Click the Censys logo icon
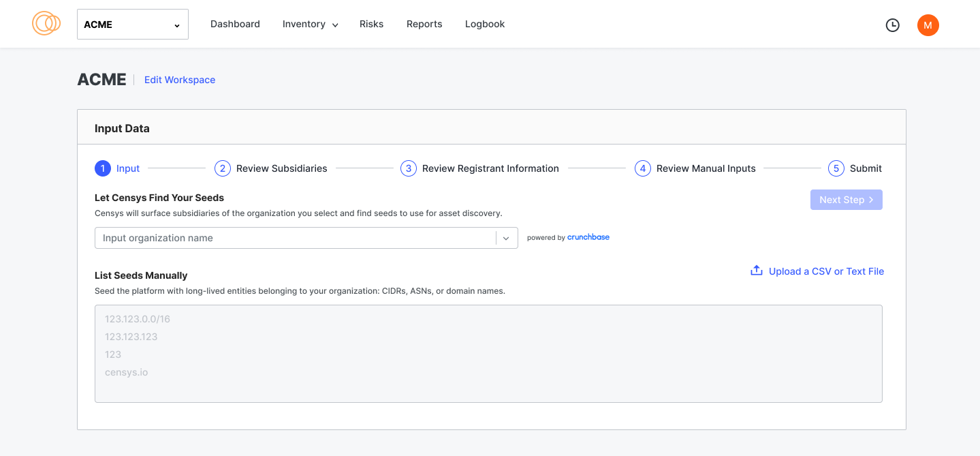This screenshot has width=980, height=456. (46, 24)
